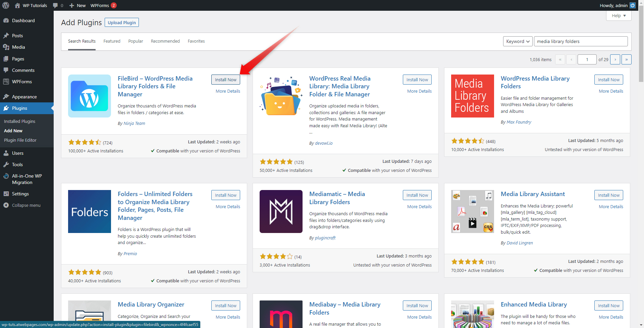Switch to the Featured tab
The width and height of the screenshot is (644, 328).
[112, 41]
